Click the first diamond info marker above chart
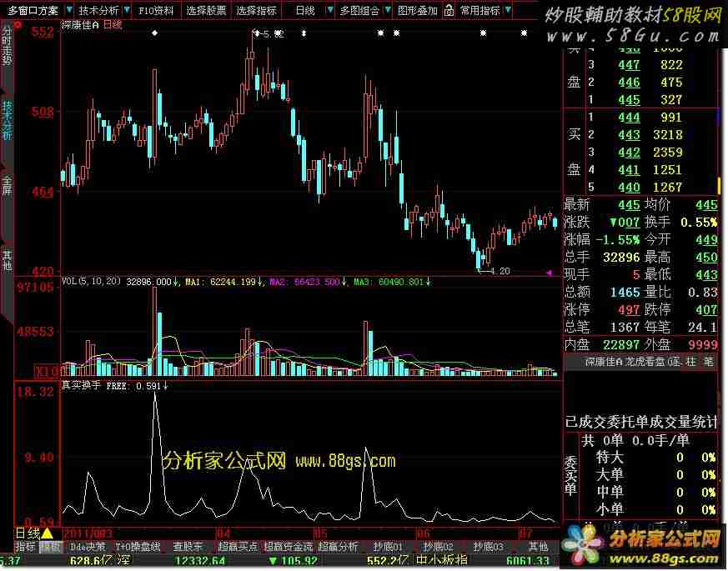Viewport: 728px width, 571px height. (x=154, y=33)
